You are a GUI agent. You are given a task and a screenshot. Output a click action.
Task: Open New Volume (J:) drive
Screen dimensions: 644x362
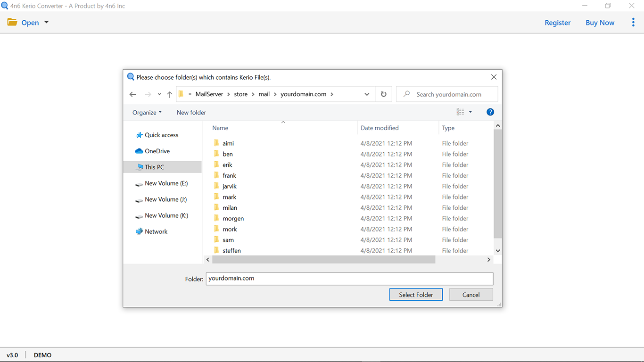(166, 199)
